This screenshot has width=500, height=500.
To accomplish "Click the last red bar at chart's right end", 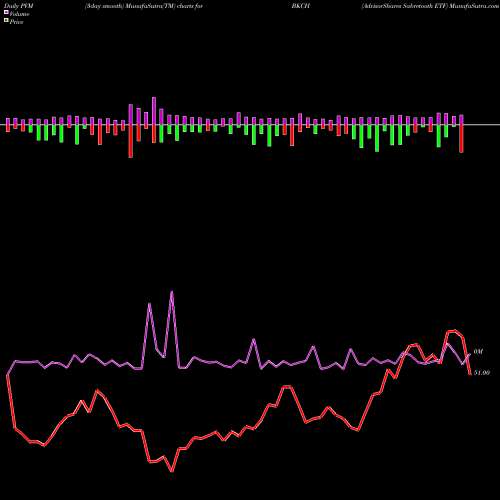I will [x=461, y=139].
